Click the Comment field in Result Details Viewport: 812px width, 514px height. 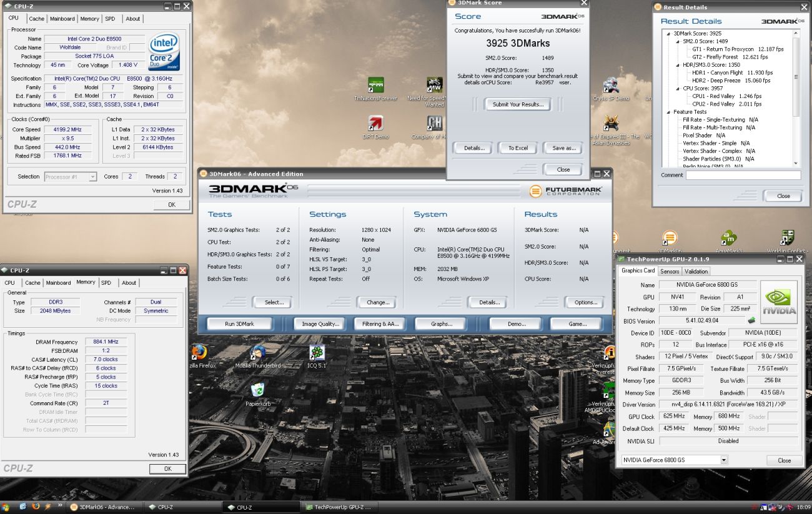[743, 175]
